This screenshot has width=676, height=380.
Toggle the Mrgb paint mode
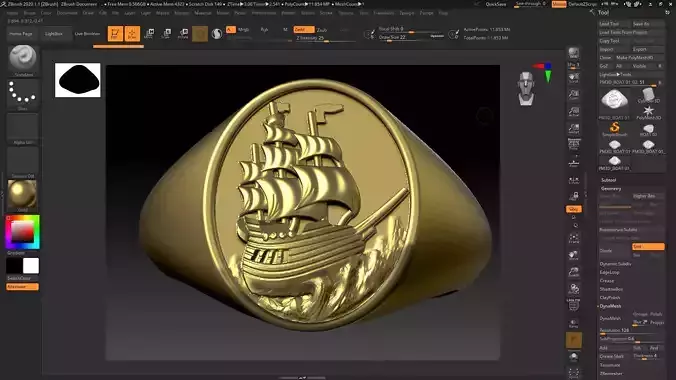point(244,29)
